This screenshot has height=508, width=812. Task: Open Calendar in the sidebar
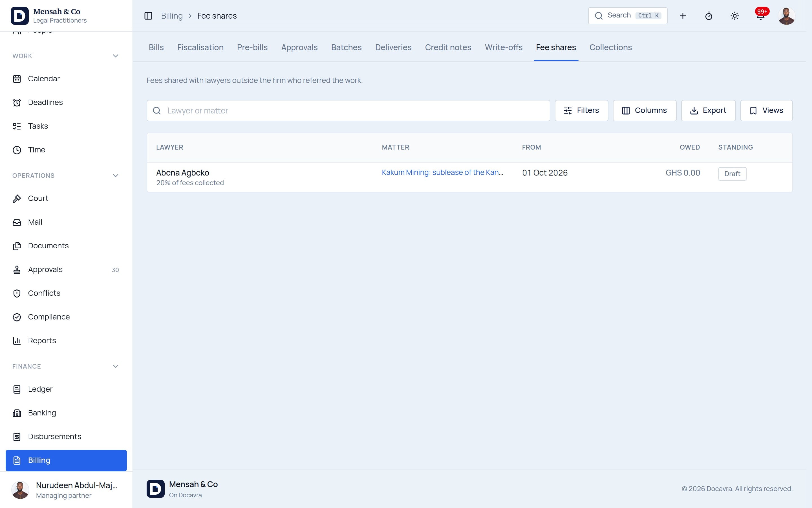click(66, 79)
